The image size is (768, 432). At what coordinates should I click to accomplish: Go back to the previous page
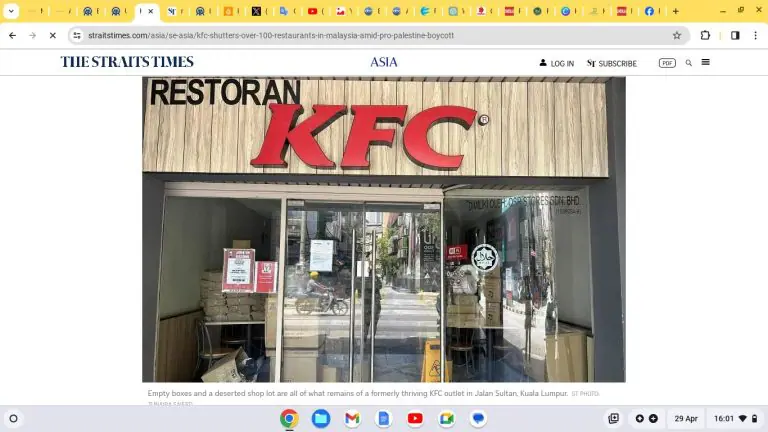click(x=12, y=35)
